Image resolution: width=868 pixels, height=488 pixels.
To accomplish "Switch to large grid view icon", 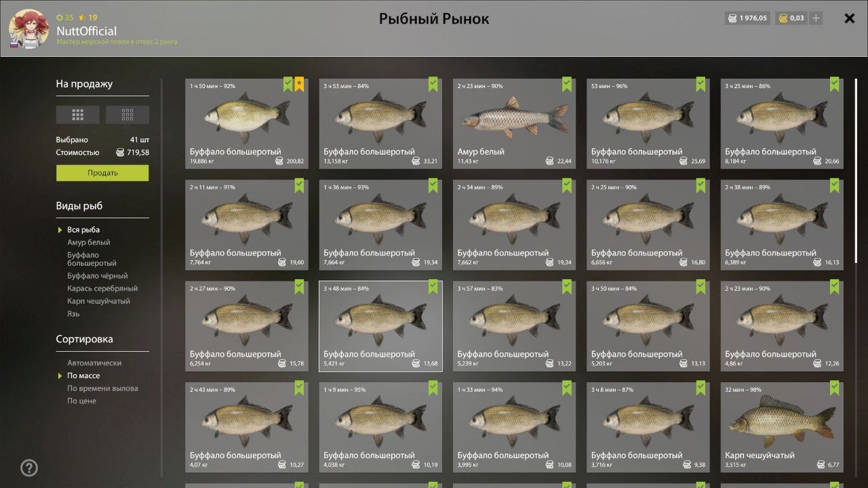I will tap(78, 115).
